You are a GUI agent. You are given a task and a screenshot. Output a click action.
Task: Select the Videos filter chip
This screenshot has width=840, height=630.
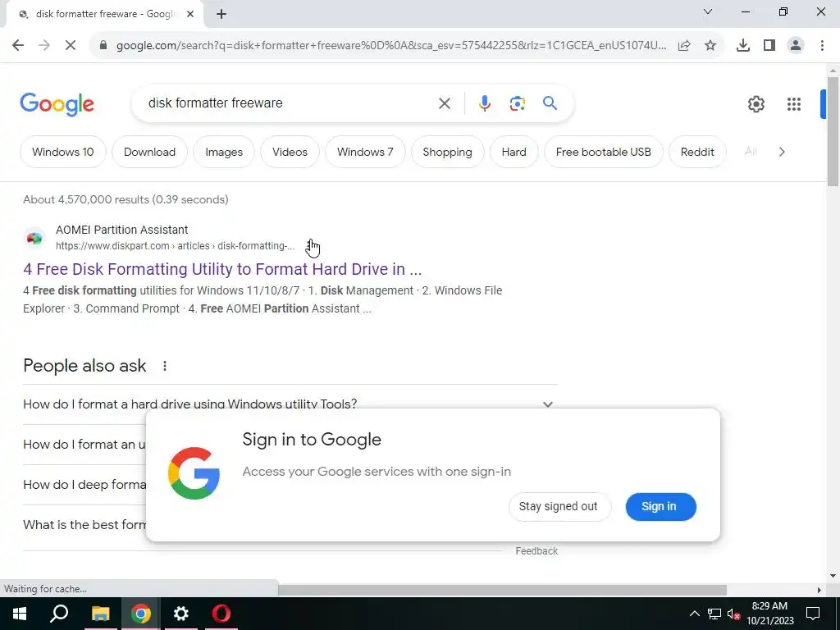pyautogui.click(x=290, y=152)
